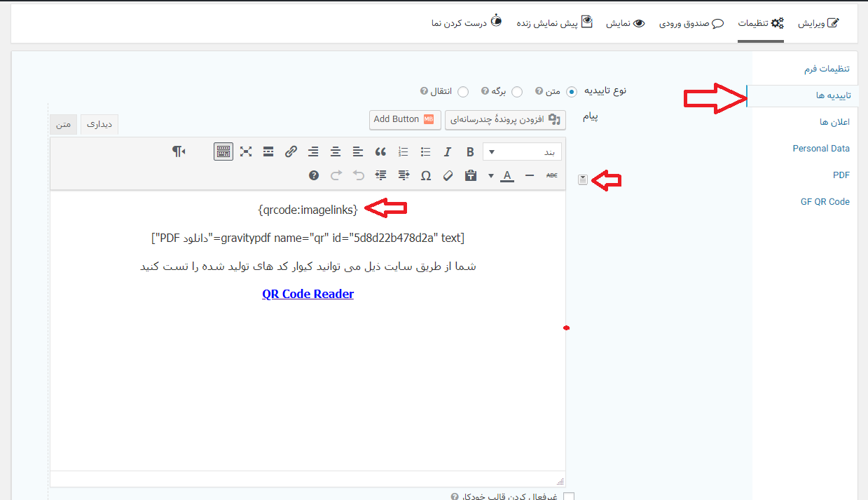Open the صندوق ورودی menu item
Viewport: 868px width, 500px height.
pyautogui.click(x=691, y=23)
